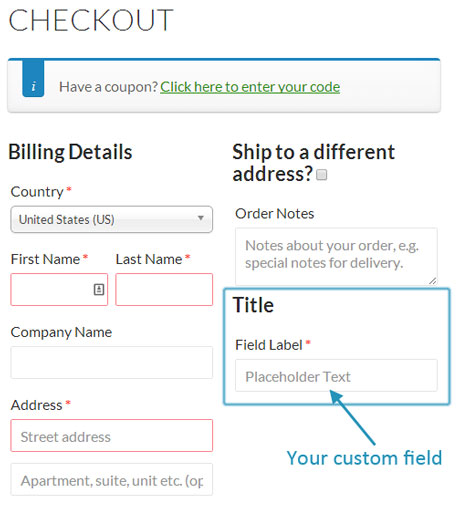Select the Apartment, suite, unit field
This screenshot has height=508, width=470.
point(112,479)
